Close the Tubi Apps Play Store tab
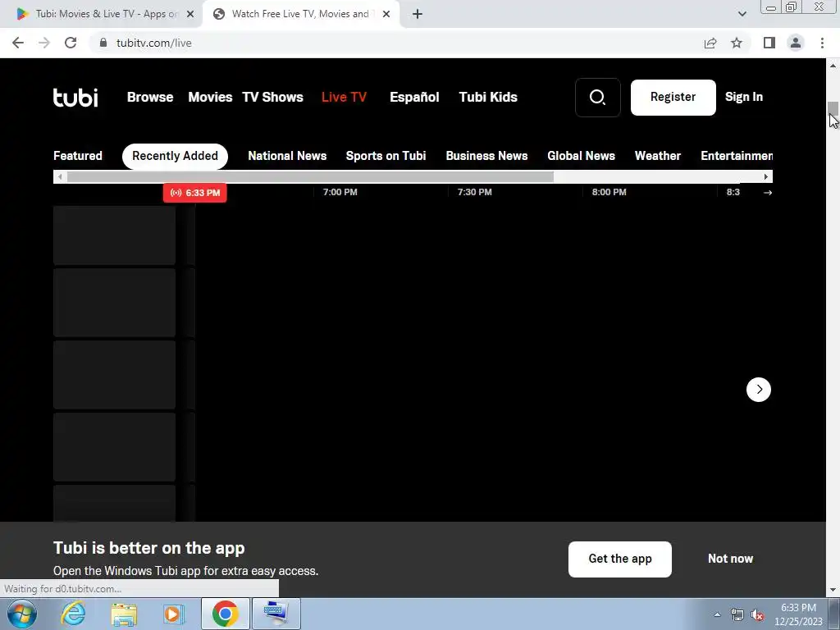Viewport: 840px width, 630px height. click(189, 14)
